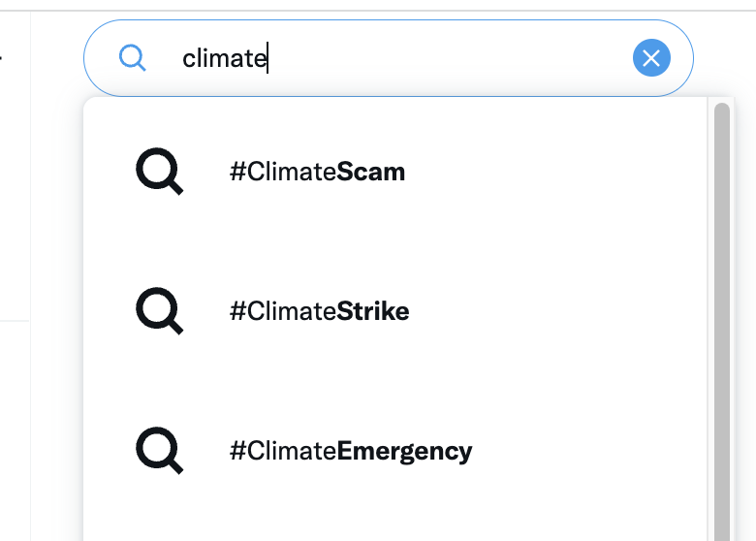Click blank space inside search bar before X

coord(485,59)
